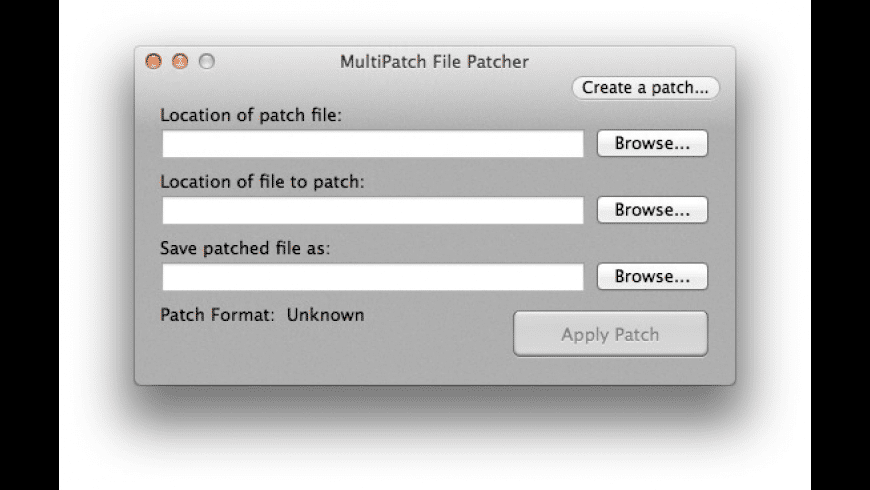Screen dimensions: 870x490
Task: Click the 'Location of file to patch:' label
Action: [262, 181]
